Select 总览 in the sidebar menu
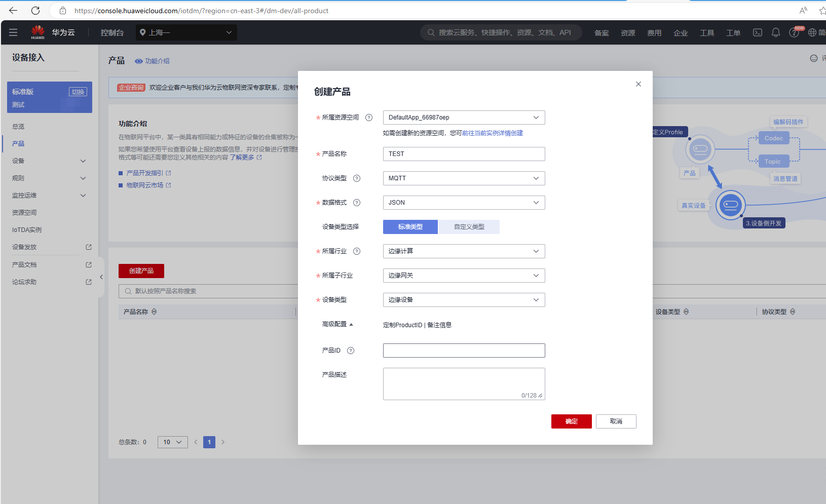 [x=18, y=127]
